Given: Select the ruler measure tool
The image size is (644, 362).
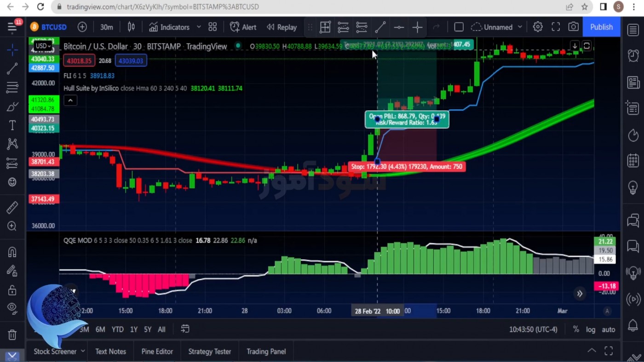Looking at the screenshot, I should (12, 207).
